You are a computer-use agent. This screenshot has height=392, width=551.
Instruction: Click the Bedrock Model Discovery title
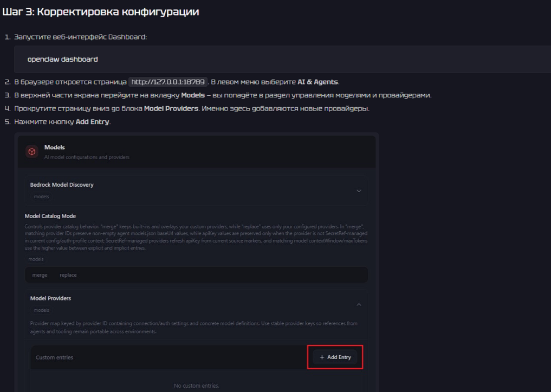click(x=62, y=185)
